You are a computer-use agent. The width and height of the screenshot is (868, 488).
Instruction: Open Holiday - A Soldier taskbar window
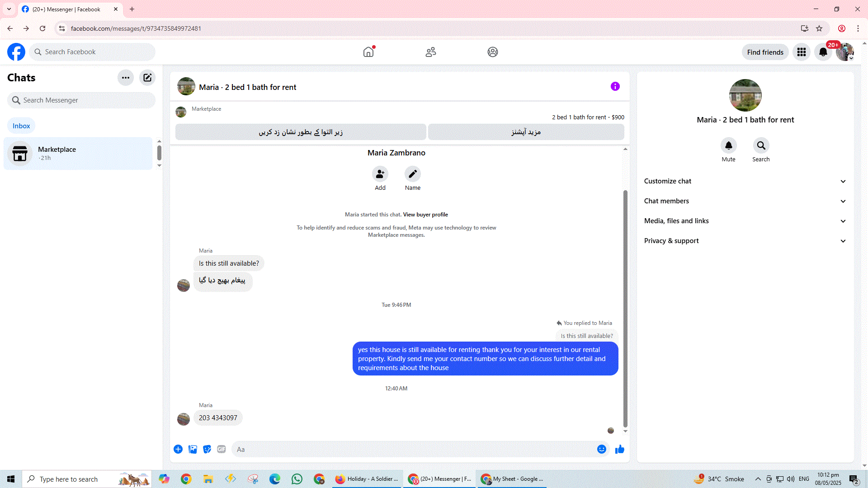pos(367,479)
